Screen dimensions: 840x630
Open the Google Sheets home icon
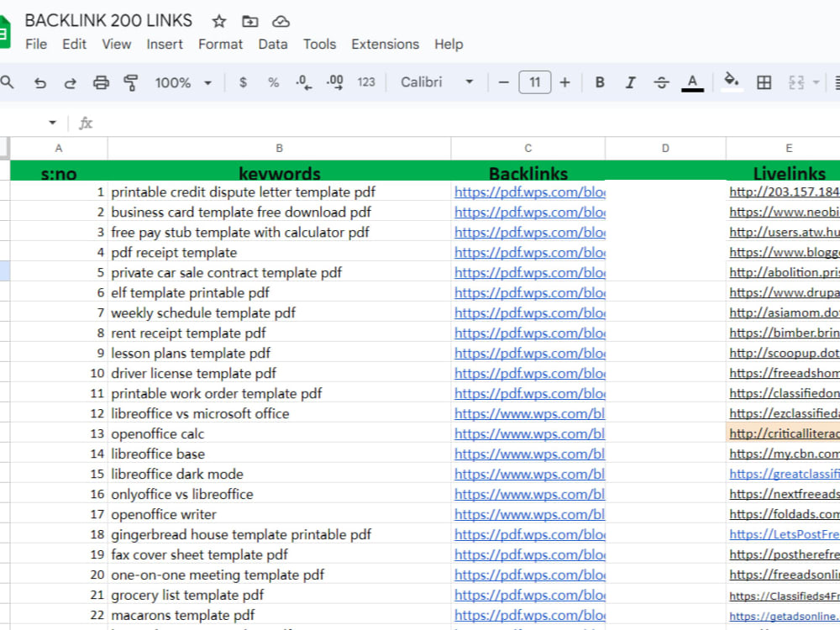coord(4,32)
